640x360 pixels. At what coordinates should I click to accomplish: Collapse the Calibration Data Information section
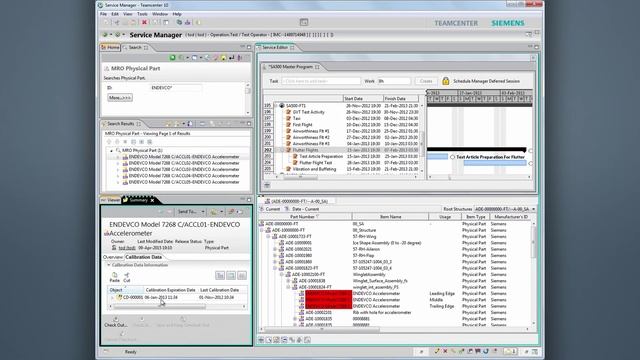[x=109, y=265]
